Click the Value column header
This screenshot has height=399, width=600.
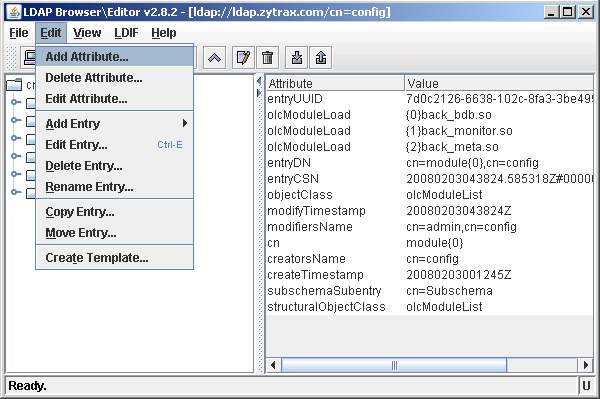(499, 83)
